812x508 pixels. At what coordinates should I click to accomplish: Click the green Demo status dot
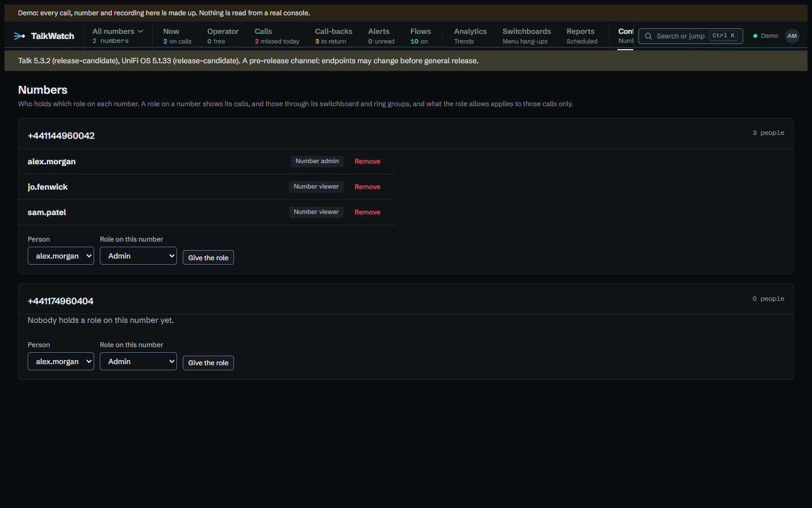(755, 36)
